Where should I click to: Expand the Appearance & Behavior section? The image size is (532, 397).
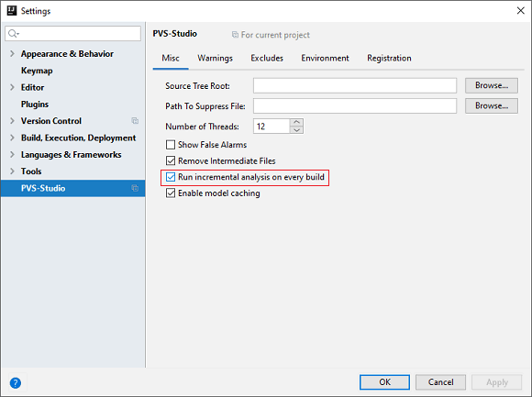coord(12,53)
